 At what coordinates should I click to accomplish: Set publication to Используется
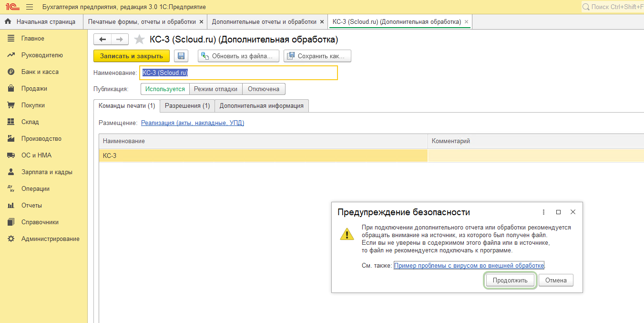click(x=165, y=89)
